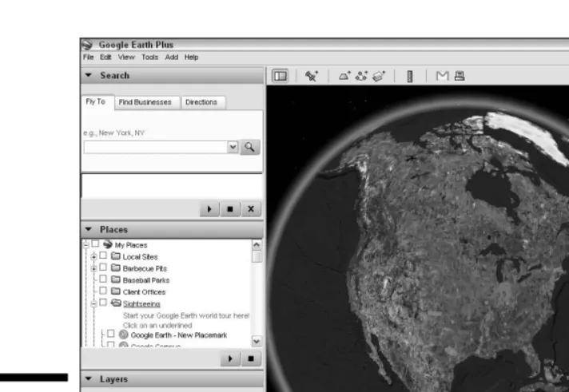The height and width of the screenshot is (392, 569).
Task: Check the My Places checkbox
Action: click(95, 244)
